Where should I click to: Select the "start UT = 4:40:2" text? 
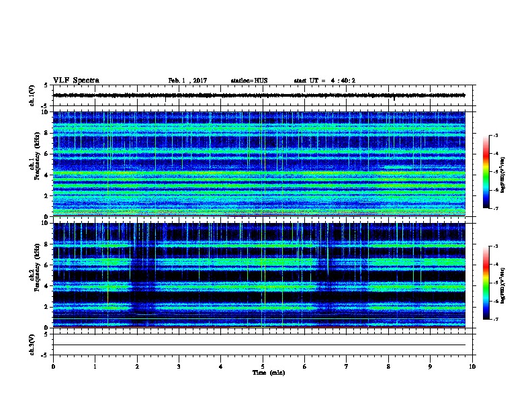click(324, 81)
